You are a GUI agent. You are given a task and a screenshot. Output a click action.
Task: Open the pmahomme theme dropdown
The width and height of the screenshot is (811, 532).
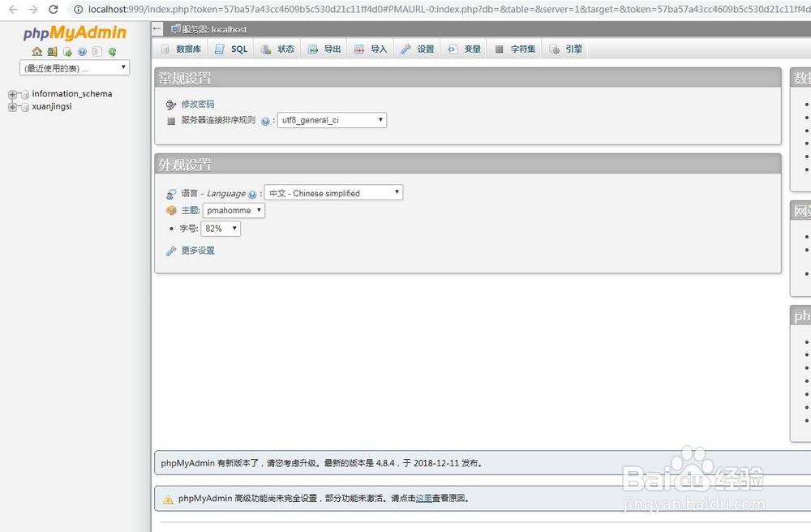pos(234,210)
